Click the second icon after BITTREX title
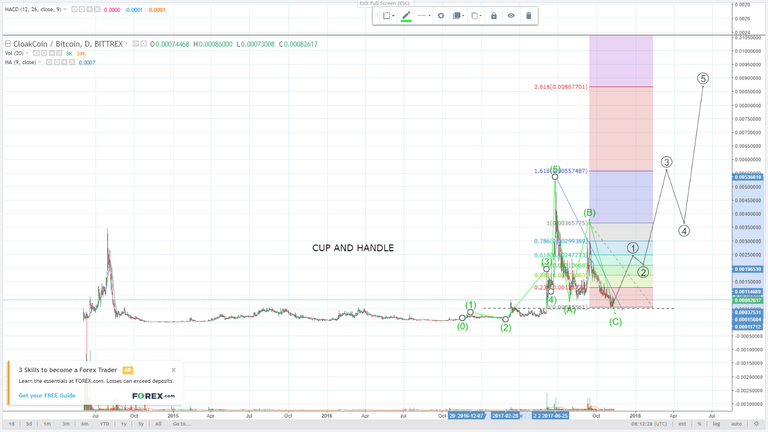 point(144,44)
